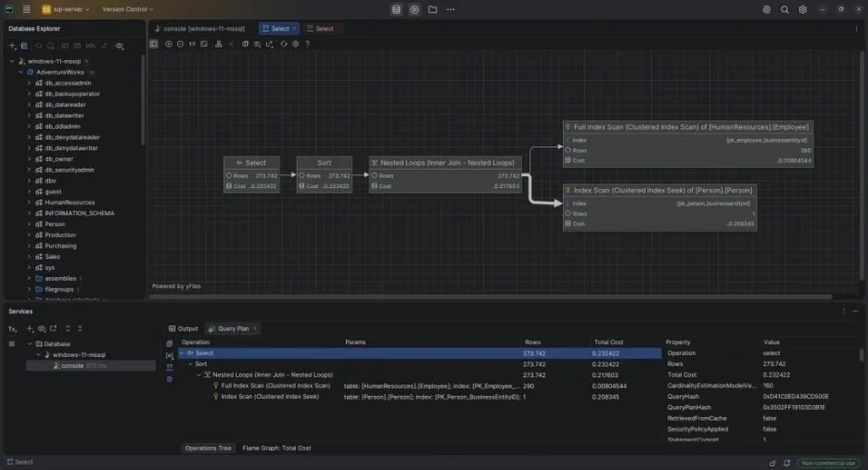
Task: Zoom in on the diagram
Action: (168, 44)
